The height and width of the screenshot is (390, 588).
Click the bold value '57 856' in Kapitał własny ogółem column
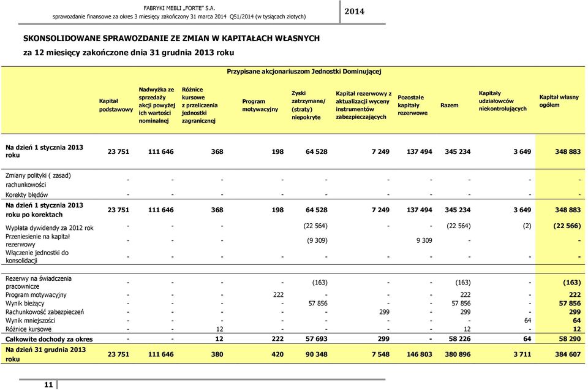point(570,304)
